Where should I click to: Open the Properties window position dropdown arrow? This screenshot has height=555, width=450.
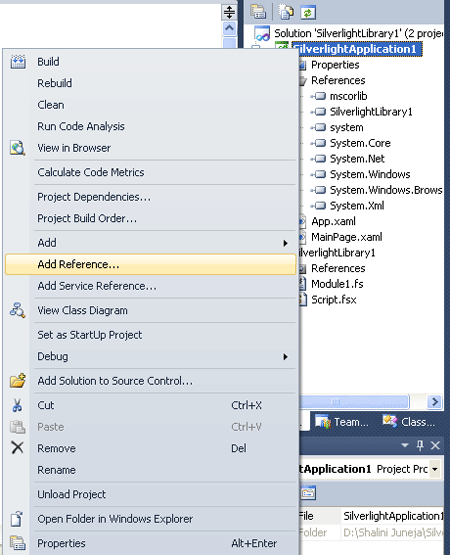(x=405, y=445)
